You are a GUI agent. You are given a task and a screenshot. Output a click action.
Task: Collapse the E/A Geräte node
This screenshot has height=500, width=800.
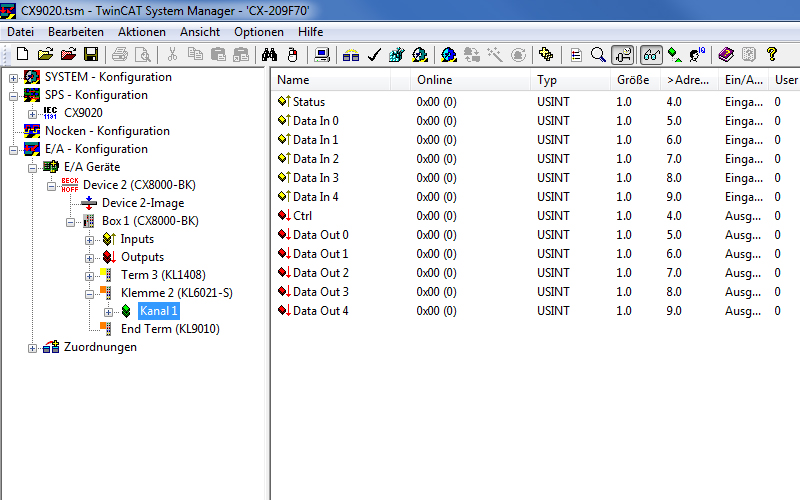32,168
